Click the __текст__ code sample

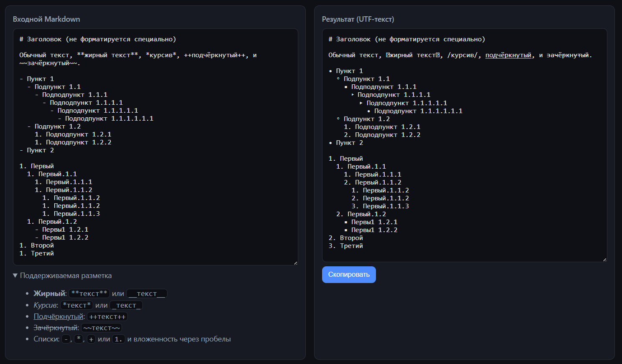[147, 293]
